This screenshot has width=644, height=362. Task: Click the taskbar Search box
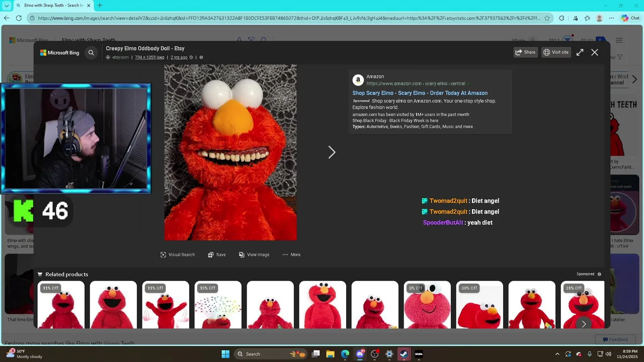coord(271,354)
